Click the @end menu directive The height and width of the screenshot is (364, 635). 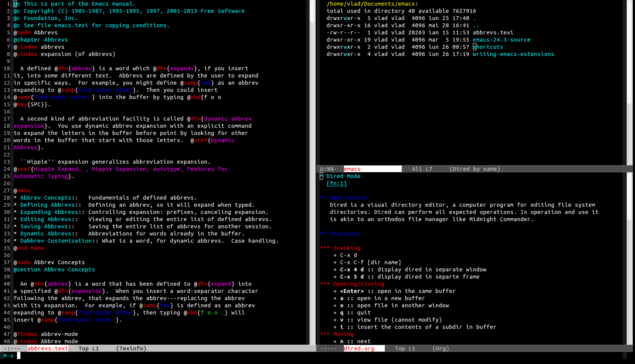point(29,248)
